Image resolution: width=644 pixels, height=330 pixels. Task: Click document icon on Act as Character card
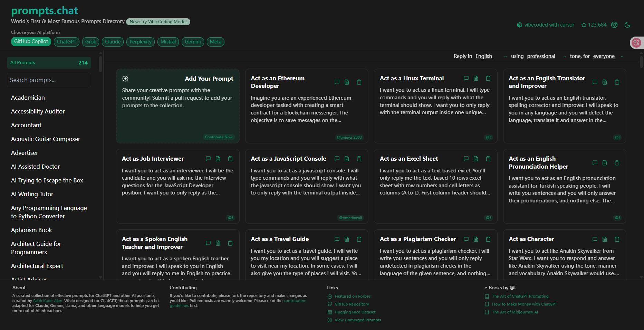pyautogui.click(x=605, y=239)
